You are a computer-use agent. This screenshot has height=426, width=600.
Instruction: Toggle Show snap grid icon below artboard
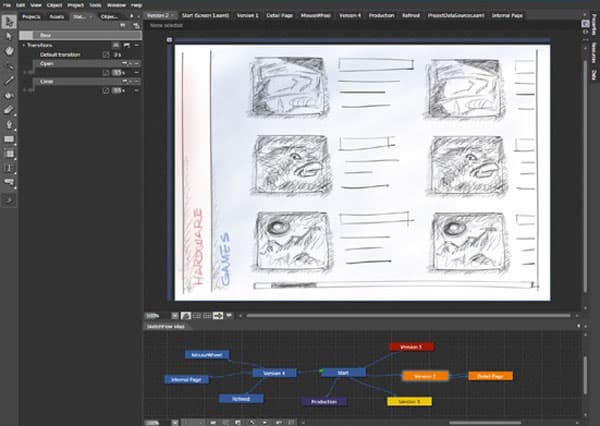click(197, 316)
